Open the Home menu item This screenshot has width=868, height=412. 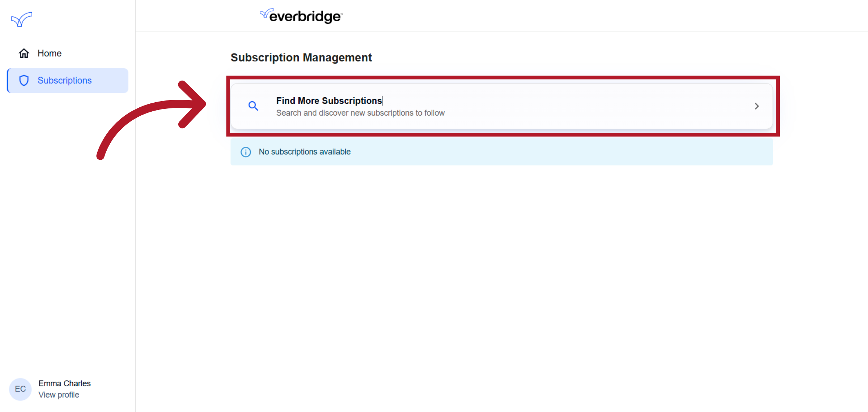coord(68,53)
